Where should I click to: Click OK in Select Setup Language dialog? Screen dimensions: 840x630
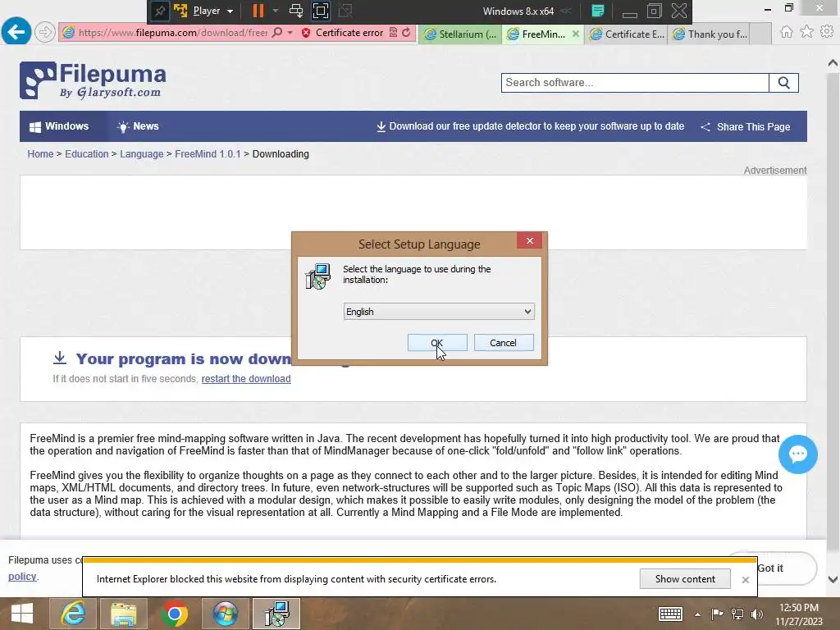pos(437,343)
